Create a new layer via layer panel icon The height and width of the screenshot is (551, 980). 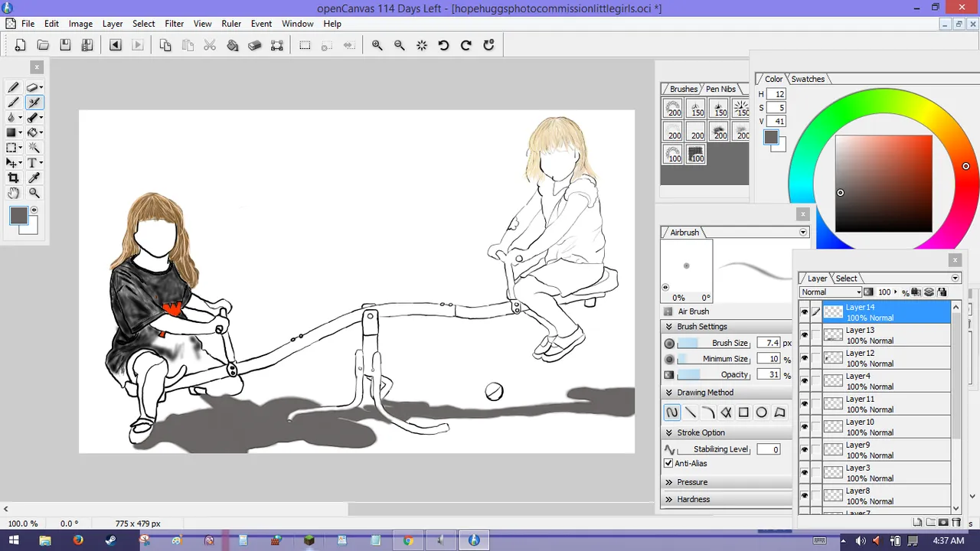click(918, 522)
